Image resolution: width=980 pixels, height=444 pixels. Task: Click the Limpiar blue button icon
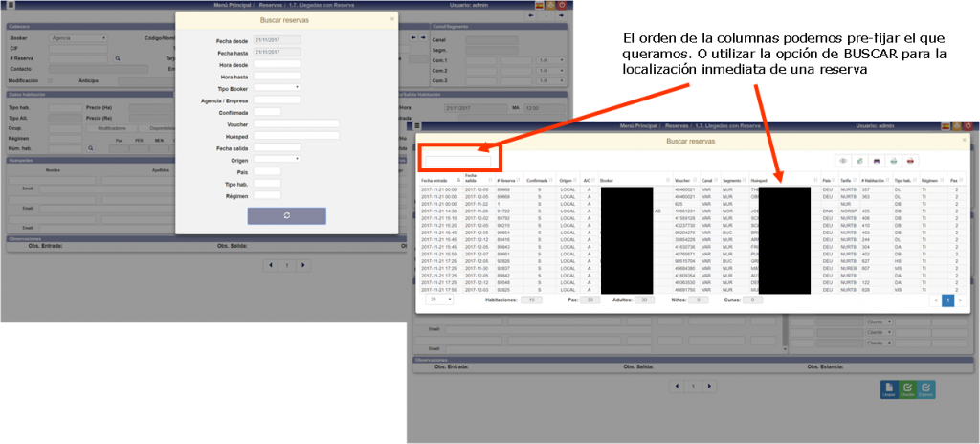[887, 388]
